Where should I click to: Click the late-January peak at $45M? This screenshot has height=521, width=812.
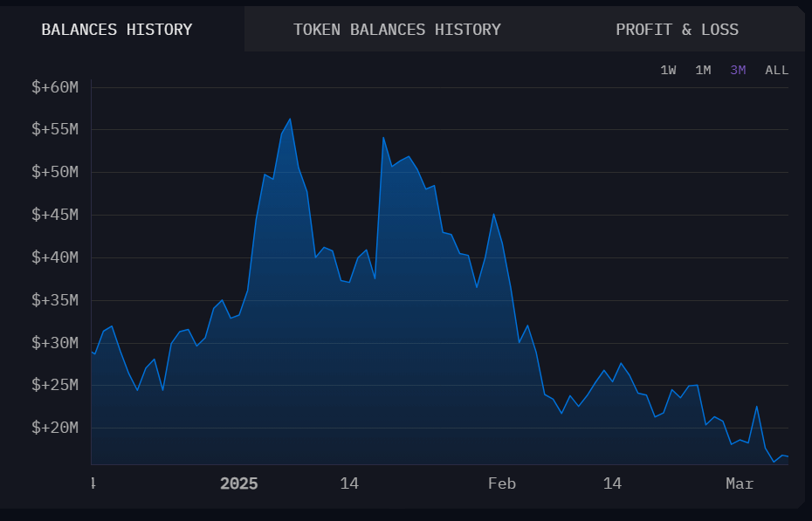(x=494, y=214)
